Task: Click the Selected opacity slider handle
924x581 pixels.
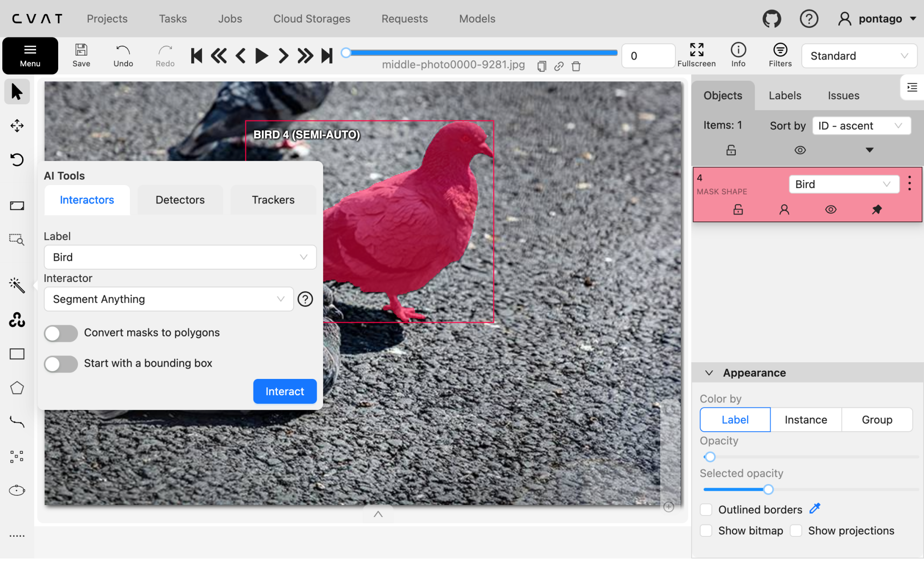Action: 768,489
